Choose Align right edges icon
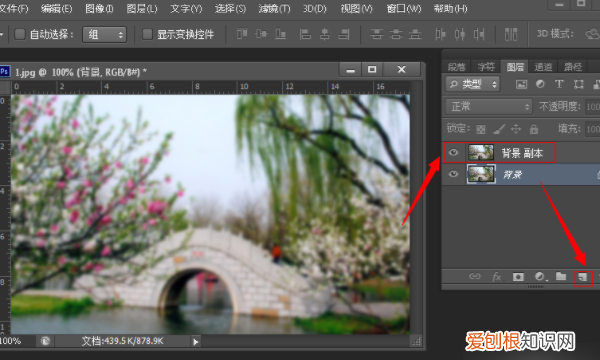This screenshot has width=600, height=360. tap(344, 34)
